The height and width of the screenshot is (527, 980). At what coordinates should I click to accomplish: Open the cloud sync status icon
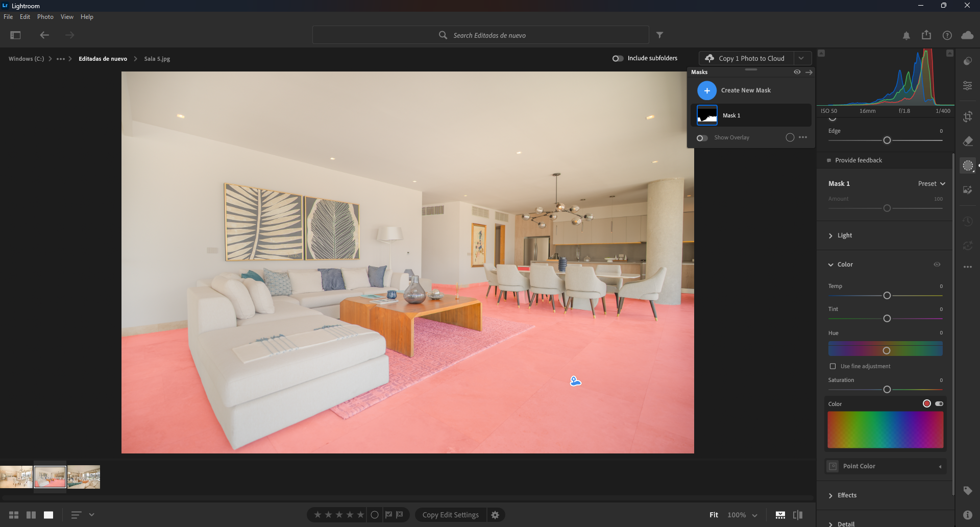point(967,35)
